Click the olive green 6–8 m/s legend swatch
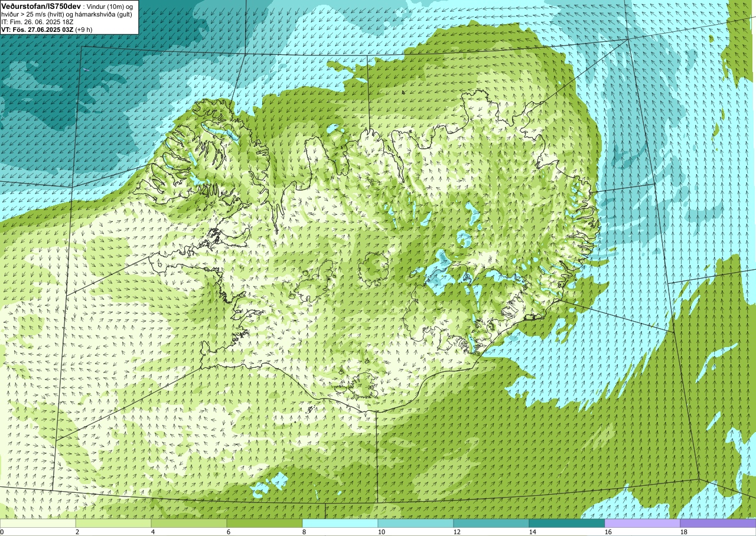Image resolution: width=756 pixels, height=536 pixels. point(265,523)
